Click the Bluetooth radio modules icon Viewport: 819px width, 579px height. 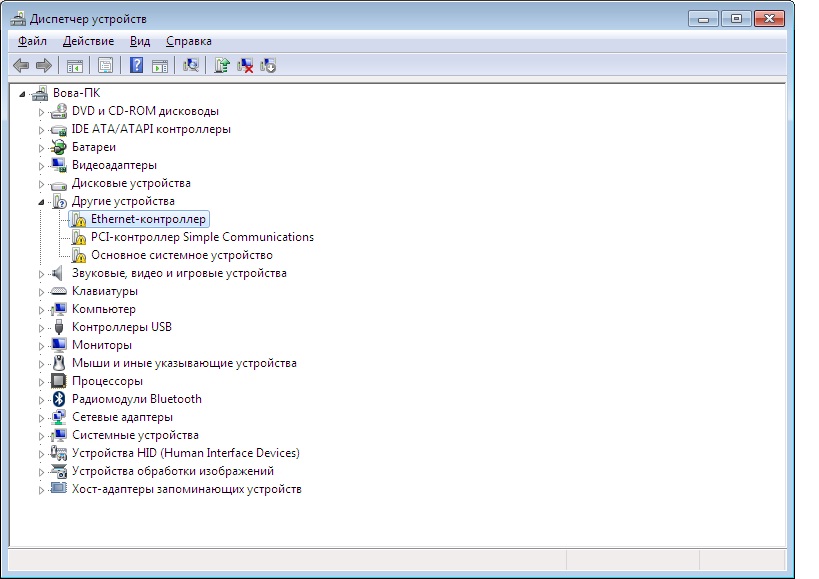59,399
